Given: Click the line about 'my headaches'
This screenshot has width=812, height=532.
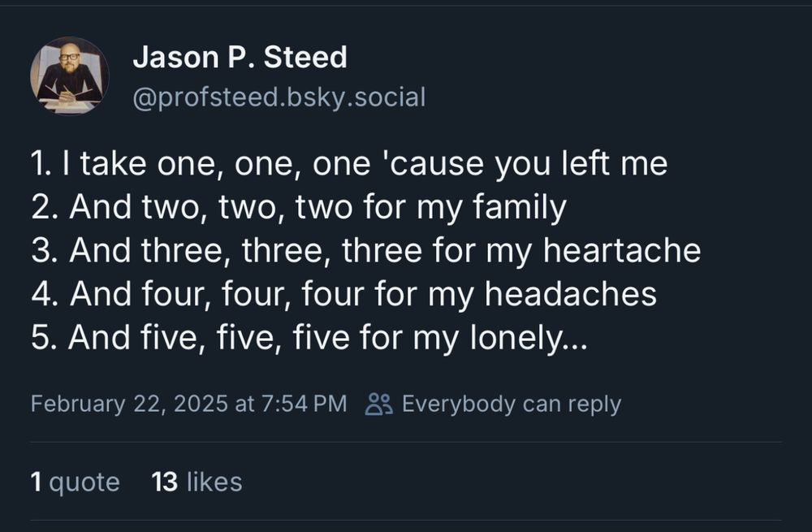Looking at the screenshot, I should (343, 294).
